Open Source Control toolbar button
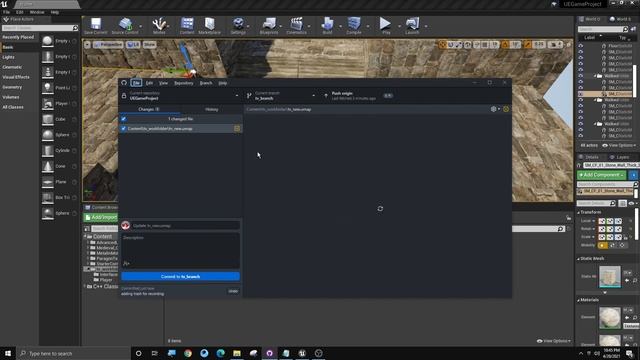640x360 pixels. pos(125,26)
